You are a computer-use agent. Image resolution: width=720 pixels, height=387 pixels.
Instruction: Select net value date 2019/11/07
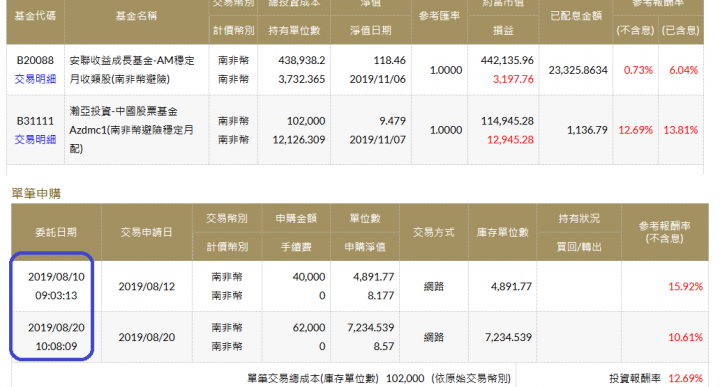coord(377,140)
